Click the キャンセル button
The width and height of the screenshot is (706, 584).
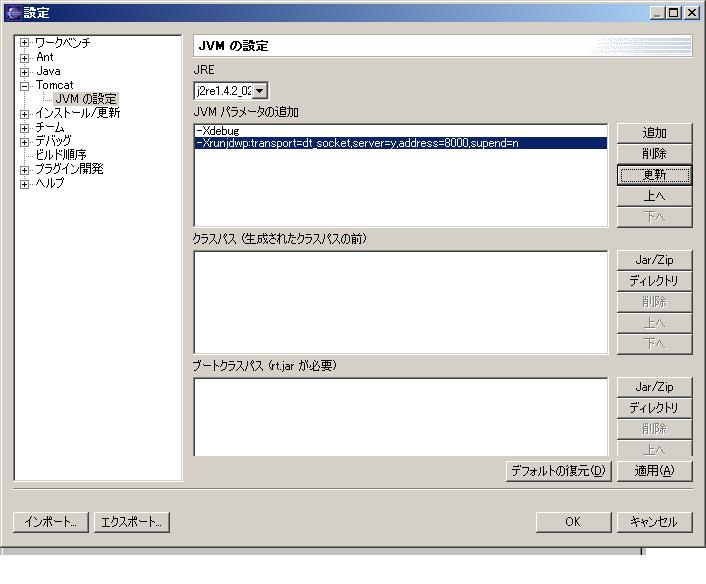point(654,522)
